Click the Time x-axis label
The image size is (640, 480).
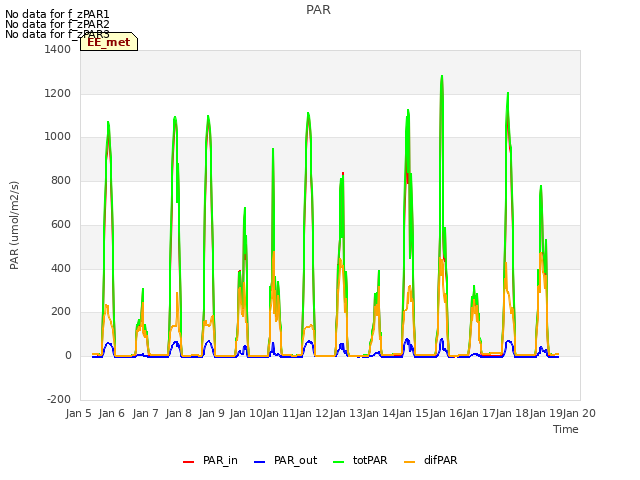click(x=565, y=429)
